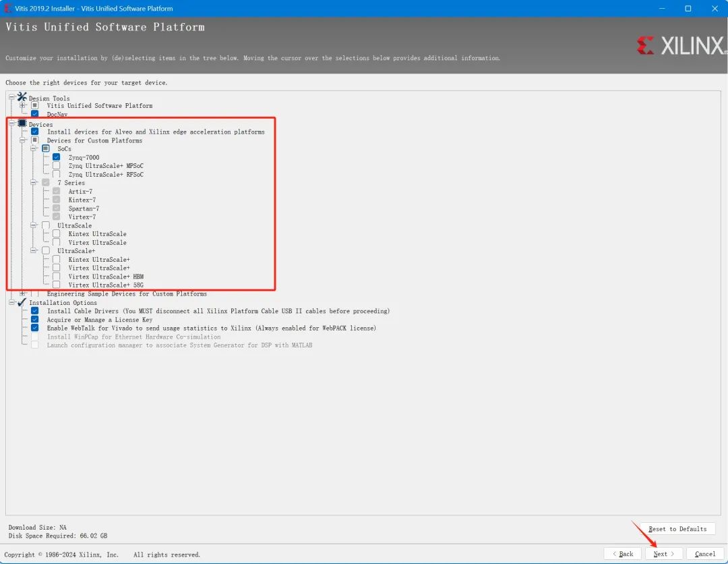The height and width of the screenshot is (564, 728).
Task: Click the Next button
Action: (x=663, y=554)
